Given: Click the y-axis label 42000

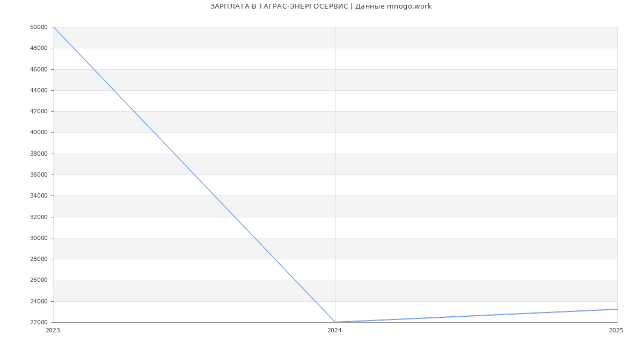Looking at the screenshot, I should click(x=39, y=111).
